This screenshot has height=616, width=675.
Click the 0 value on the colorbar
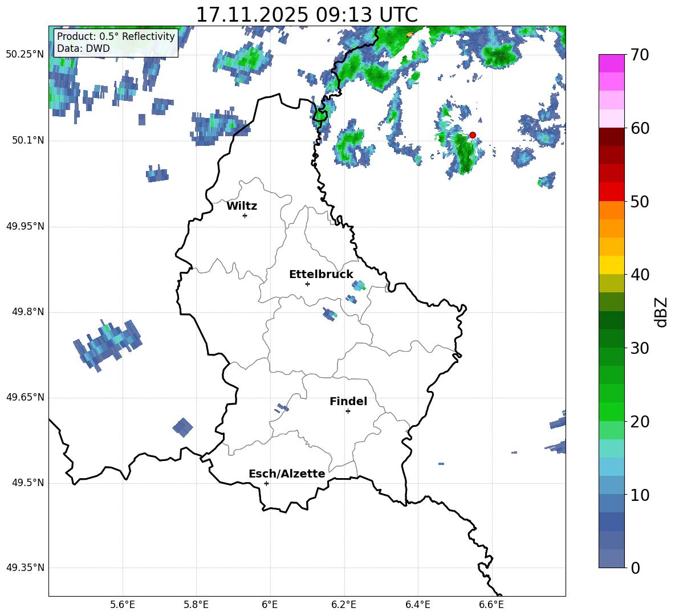pyautogui.click(x=635, y=568)
